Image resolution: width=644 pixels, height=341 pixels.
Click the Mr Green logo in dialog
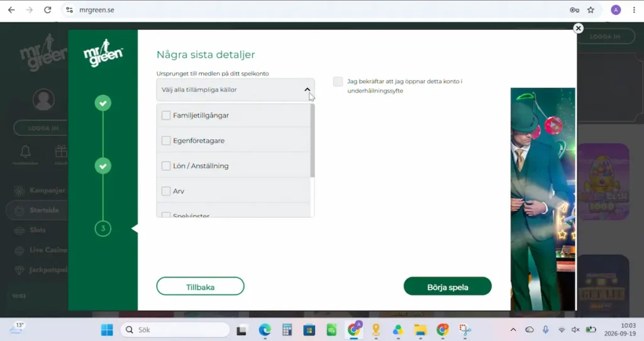[x=103, y=53]
